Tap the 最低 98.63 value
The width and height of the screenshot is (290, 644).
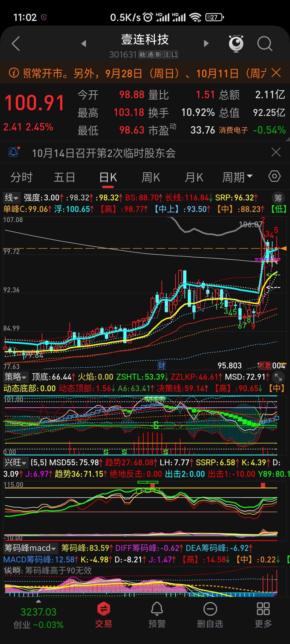132,130
